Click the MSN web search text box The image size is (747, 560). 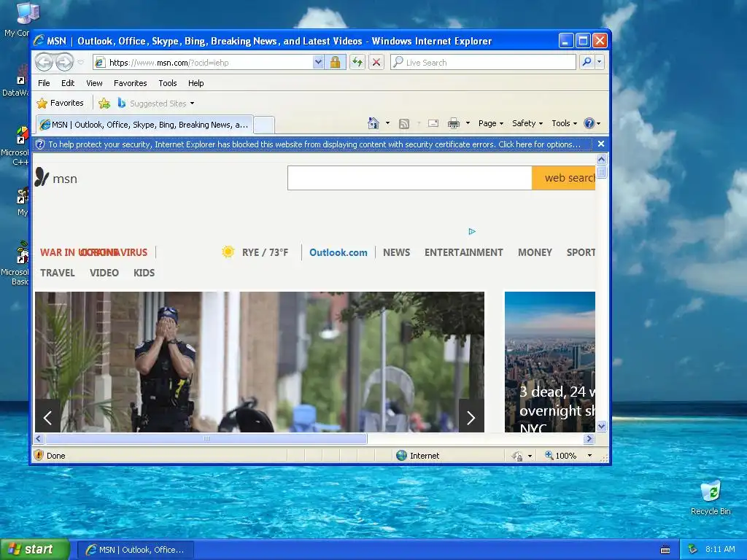[x=410, y=178]
